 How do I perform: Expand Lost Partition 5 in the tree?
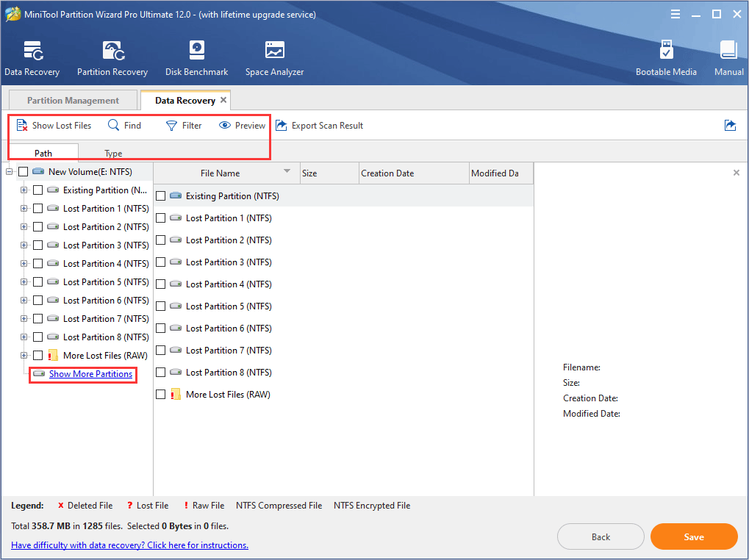click(24, 281)
